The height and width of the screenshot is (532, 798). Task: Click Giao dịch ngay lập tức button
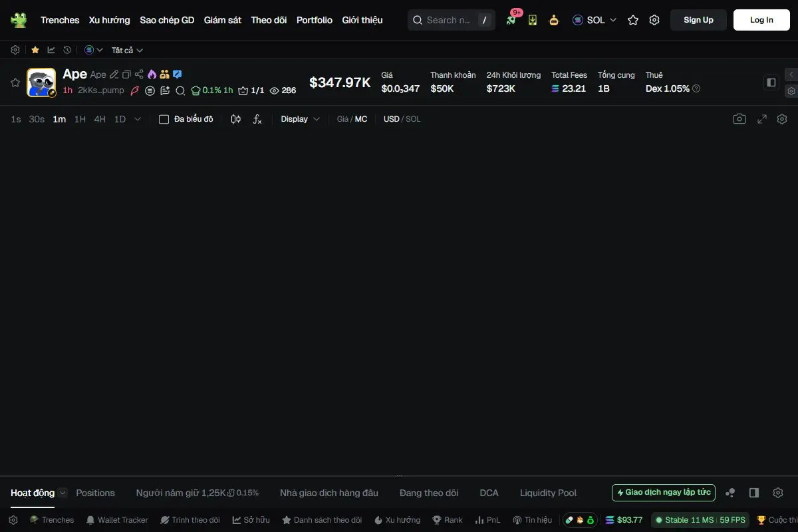coord(664,493)
